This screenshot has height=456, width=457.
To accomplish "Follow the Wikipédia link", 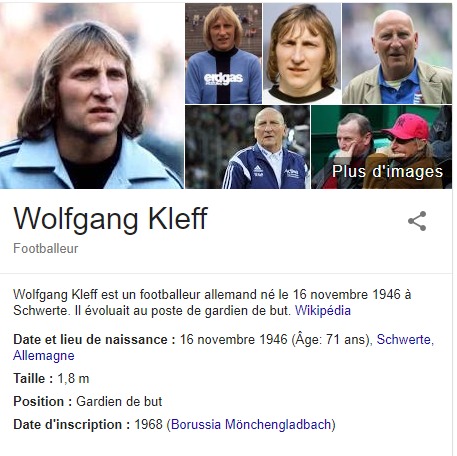I will point(323,311).
